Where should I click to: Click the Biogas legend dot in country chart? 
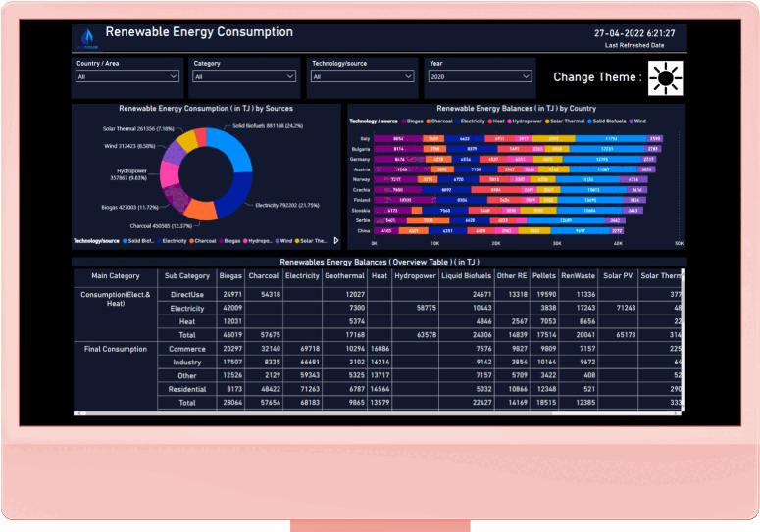404,121
